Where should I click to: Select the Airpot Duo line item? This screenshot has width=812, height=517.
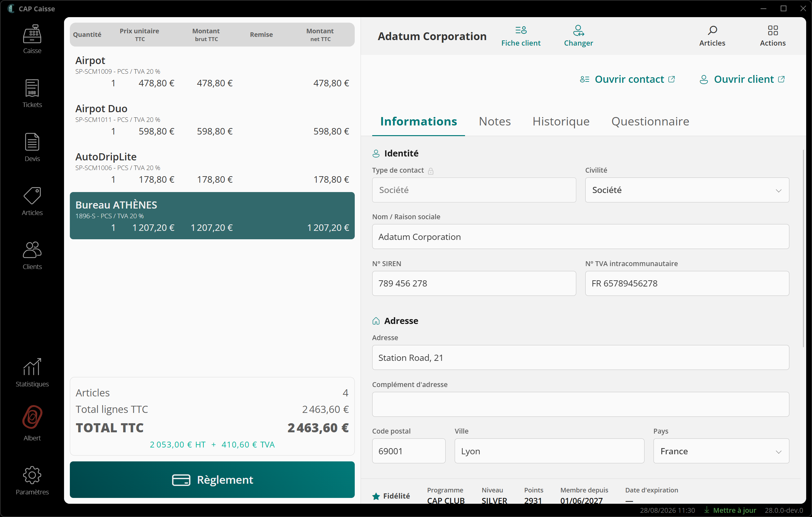[212, 120]
